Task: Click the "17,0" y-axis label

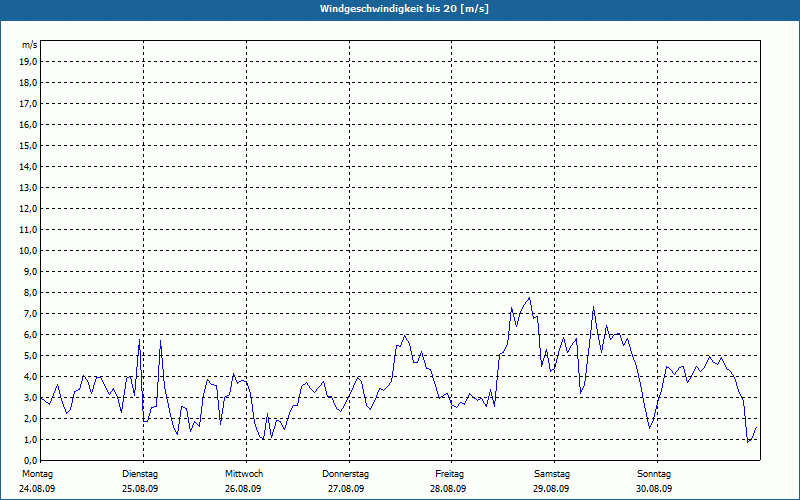Action: pyautogui.click(x=28, y=104)
